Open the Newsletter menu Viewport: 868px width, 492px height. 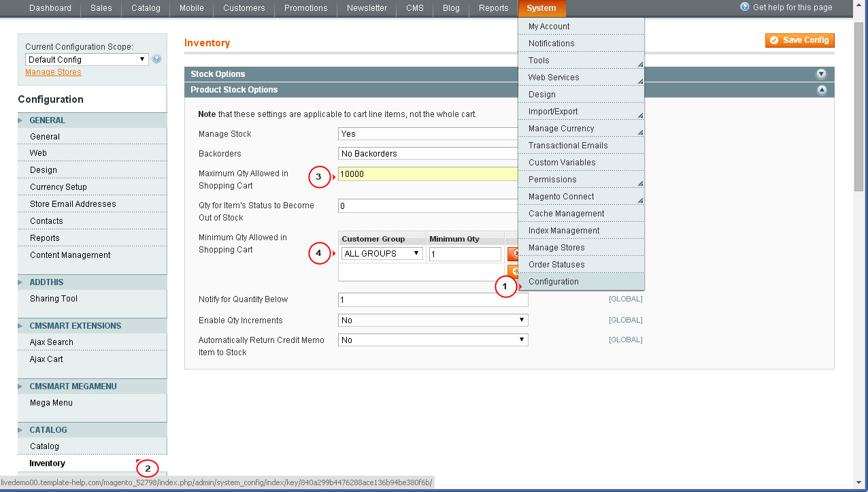click(x=367, y=8)
